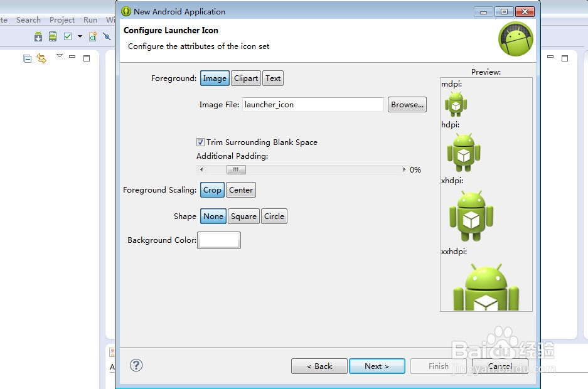Select Text as the foreground type
The image size is (588, 389).
pos(273,78)
